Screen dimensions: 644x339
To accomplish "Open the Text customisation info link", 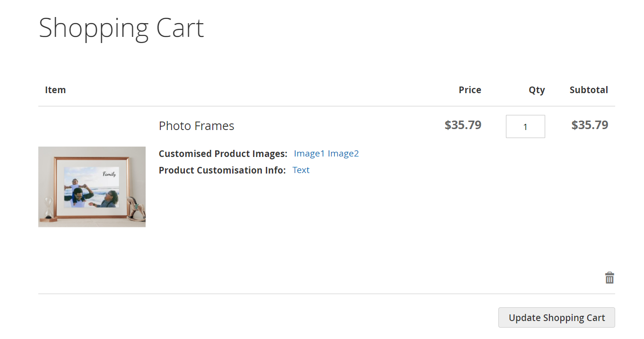I will click(x=301, y=170).
